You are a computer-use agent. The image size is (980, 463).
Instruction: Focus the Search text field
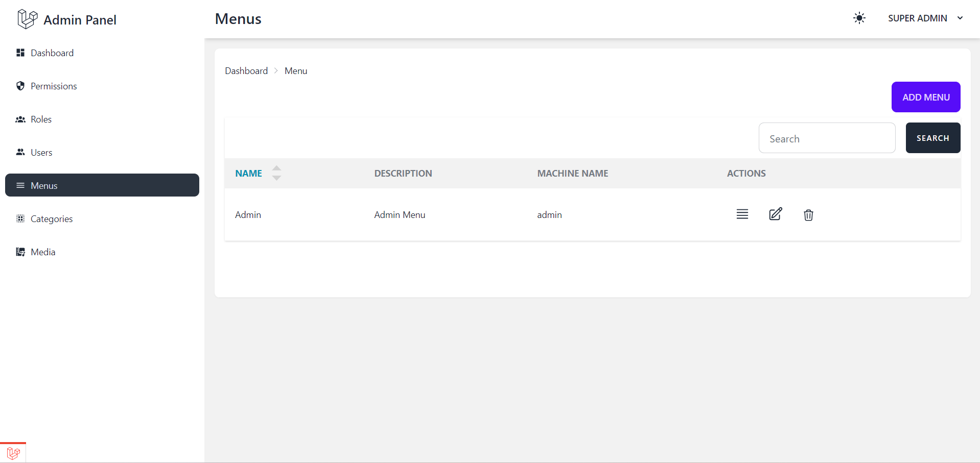coord(827,138)
